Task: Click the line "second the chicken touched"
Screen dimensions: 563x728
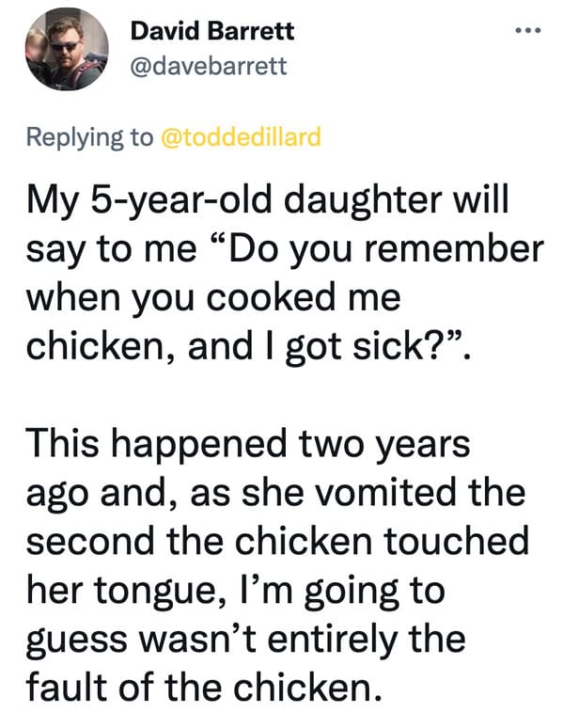Action: (277, 541)
